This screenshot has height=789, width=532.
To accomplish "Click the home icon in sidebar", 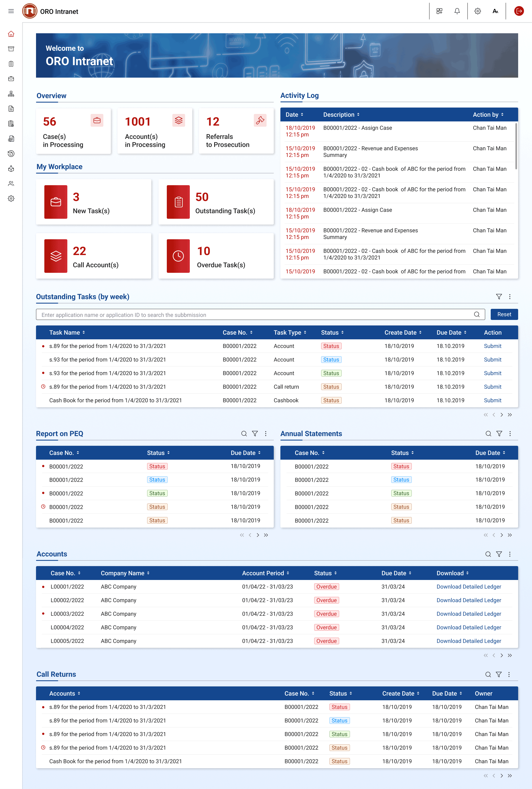I will (11, 34).
